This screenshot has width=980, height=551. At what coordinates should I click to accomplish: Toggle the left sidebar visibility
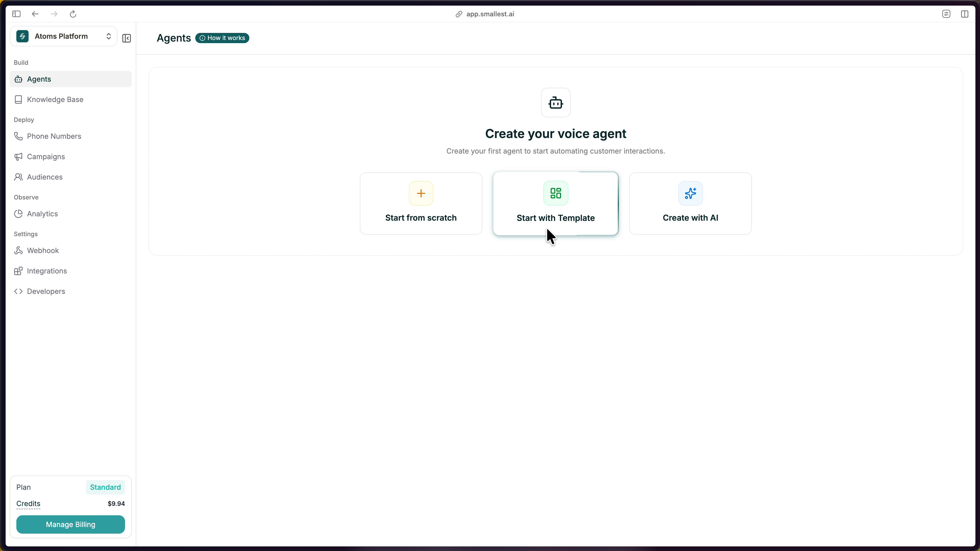click(x=16, y=14)
